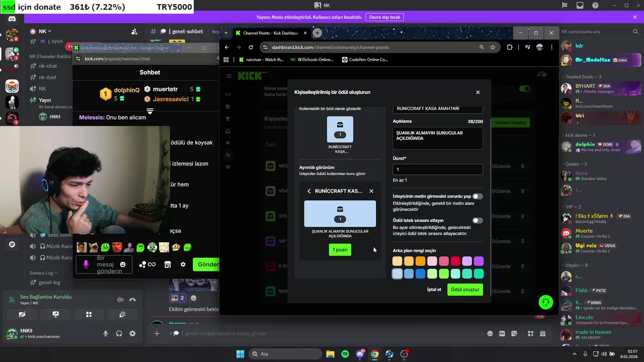644x362 pixels.
Task: Click the 'Yenisini oluştur' button behind dialog
Action: coord(510,123)
